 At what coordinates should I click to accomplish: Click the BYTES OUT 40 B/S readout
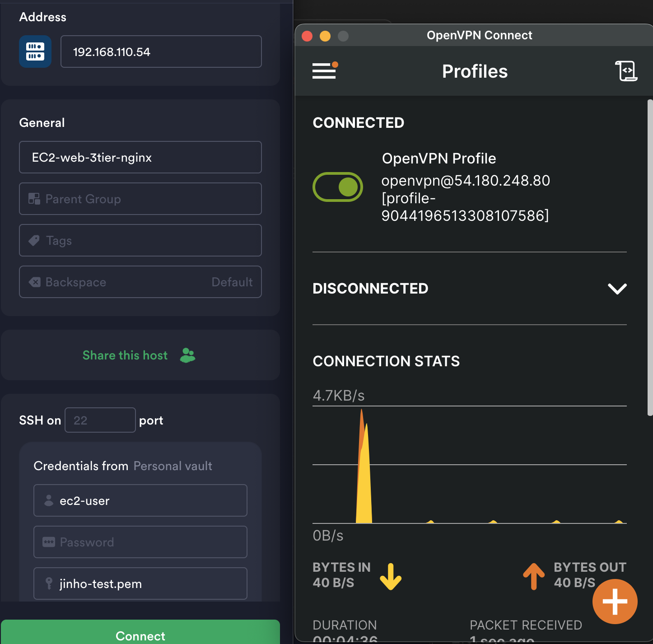[590, 575]
